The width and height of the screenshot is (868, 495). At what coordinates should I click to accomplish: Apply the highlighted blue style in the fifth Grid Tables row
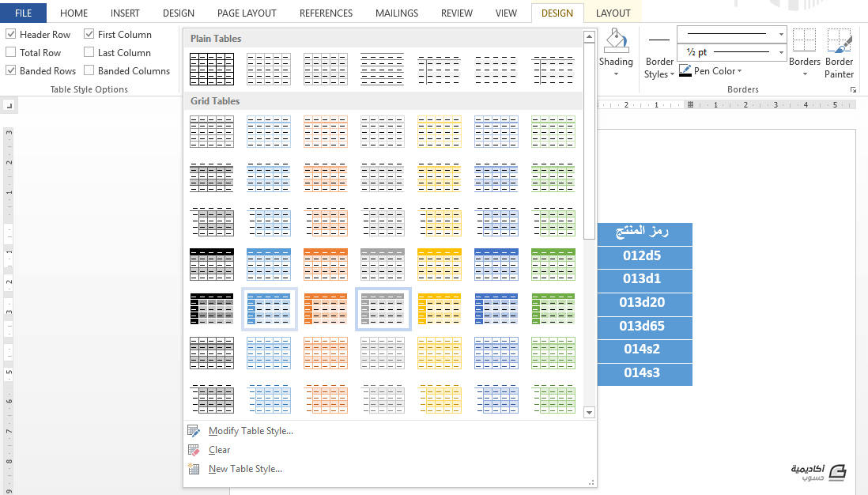pyautogui.click(x=269, y=309)
